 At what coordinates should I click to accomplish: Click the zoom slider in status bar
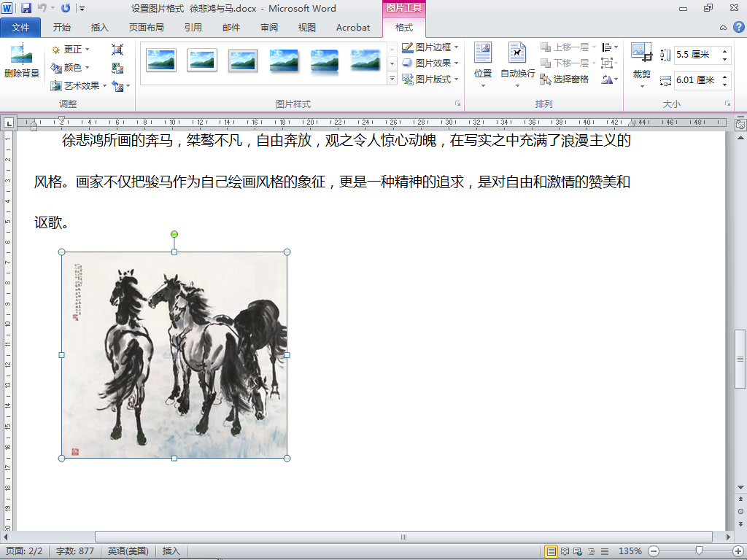tap(699, 551)
